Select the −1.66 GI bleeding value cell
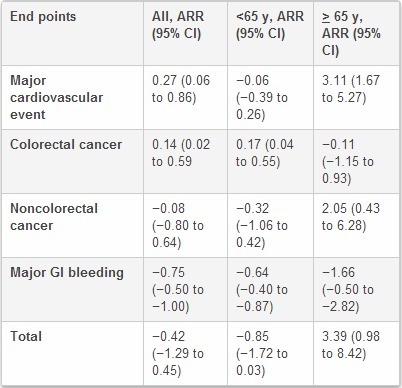 (x=356, y=289)
